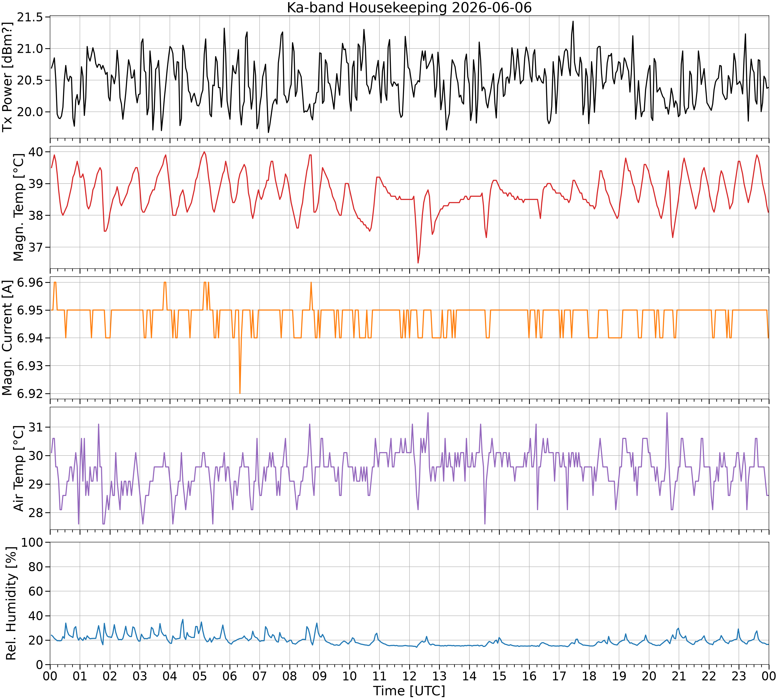Image resolution: width=778 pixels, height=700 pixels.
Task: Click the Time [UTC] x-axis label
Action: 409,691
